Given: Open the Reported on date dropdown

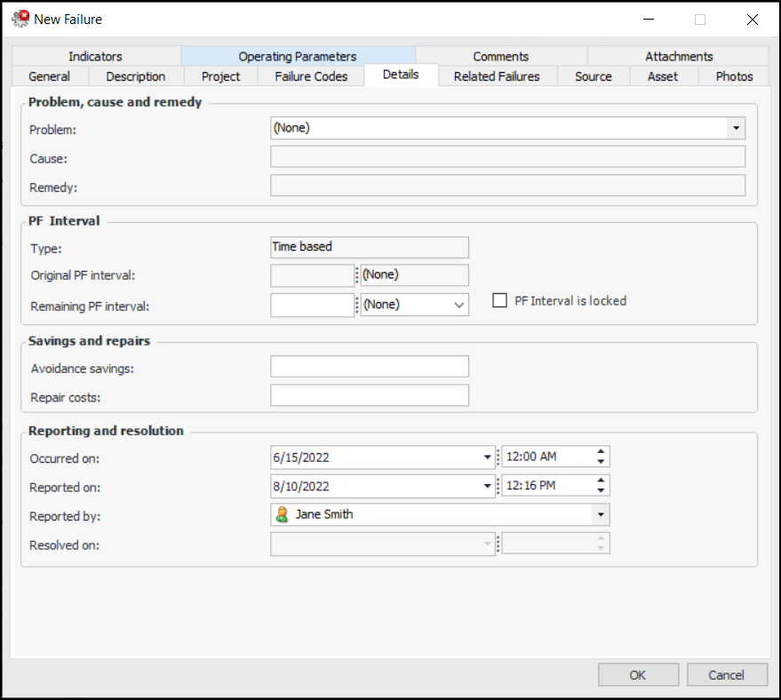Looking at the screenshot, I should point(488,486).
